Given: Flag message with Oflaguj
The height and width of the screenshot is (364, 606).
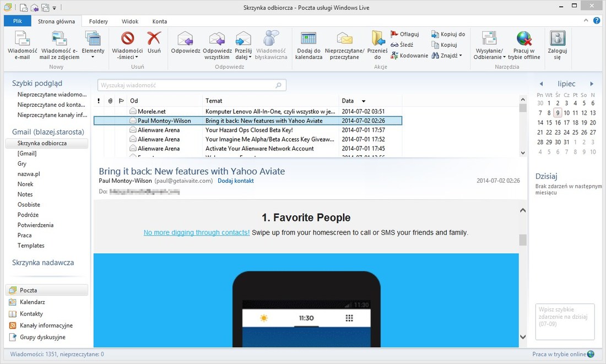Looking at the screenshot, I should click(405, 34).
